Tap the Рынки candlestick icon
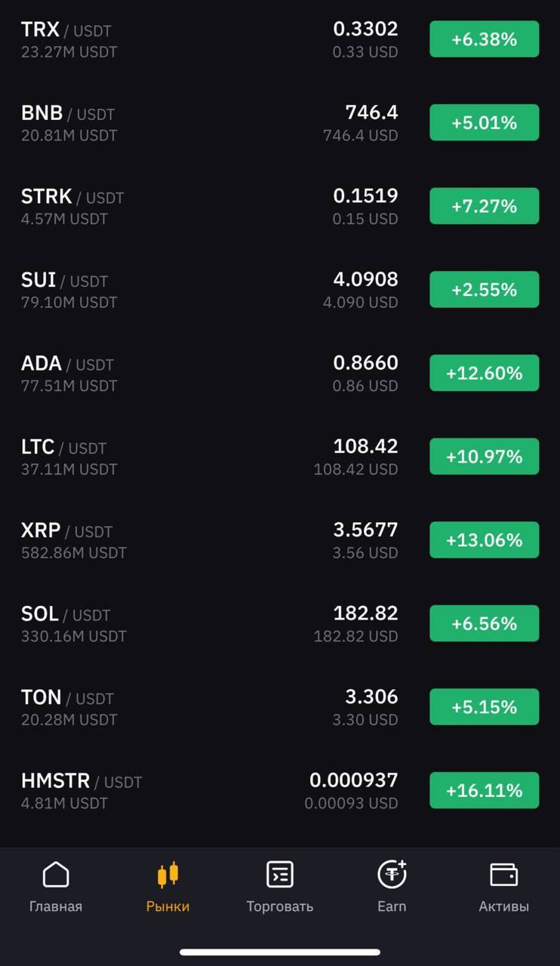This screenshot has height=966, width=560. [x=168, y=875]
